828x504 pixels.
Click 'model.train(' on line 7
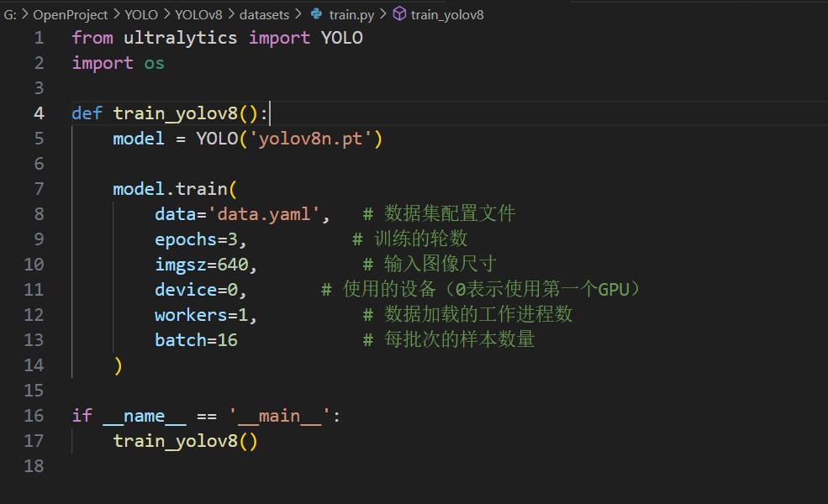click(x=175, y=189)
